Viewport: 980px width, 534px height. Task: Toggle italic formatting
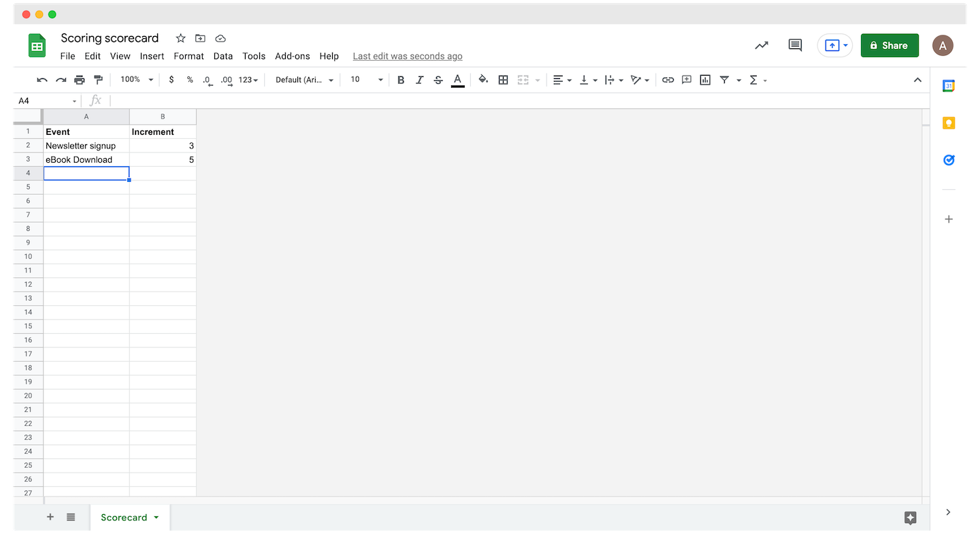[420, 80]
